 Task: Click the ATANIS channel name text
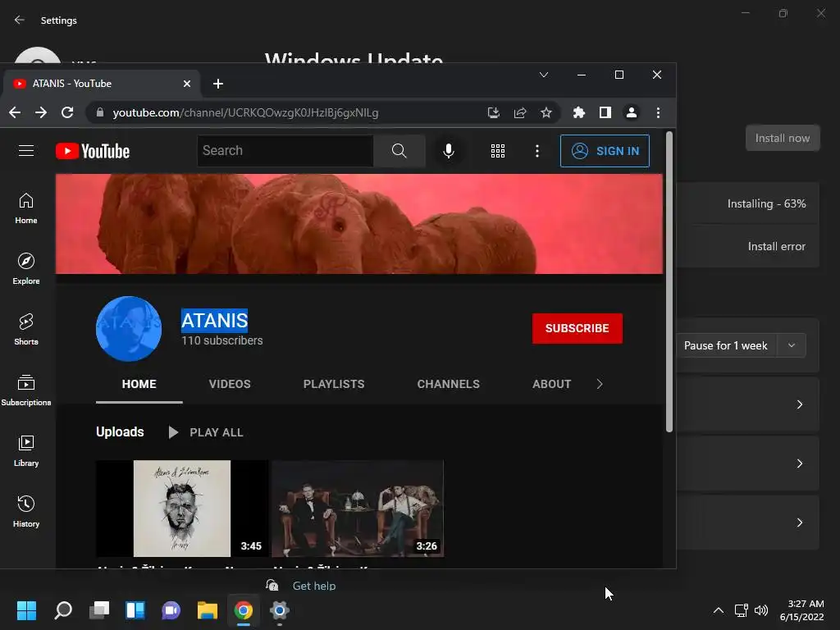[x=214, y=321]
